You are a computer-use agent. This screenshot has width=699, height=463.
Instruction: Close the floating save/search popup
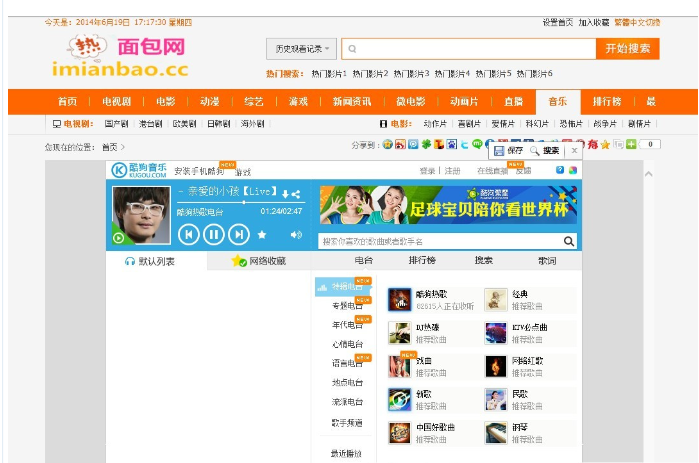[x=574, y=151]
